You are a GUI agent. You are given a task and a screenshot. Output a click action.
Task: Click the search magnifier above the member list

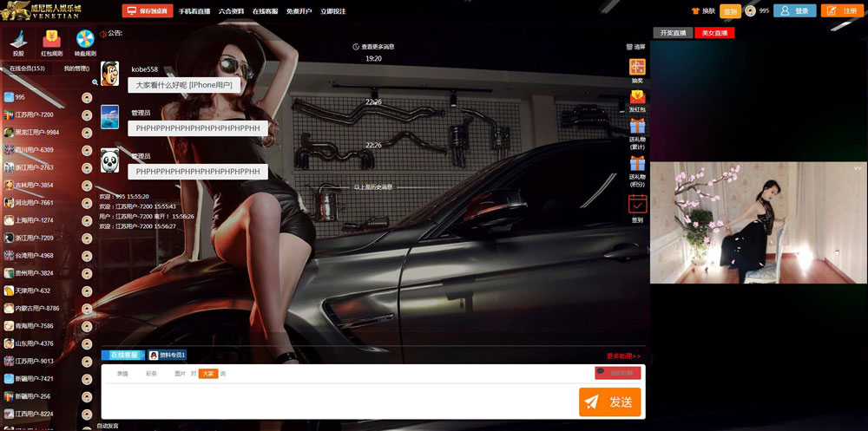click(95, 82)
